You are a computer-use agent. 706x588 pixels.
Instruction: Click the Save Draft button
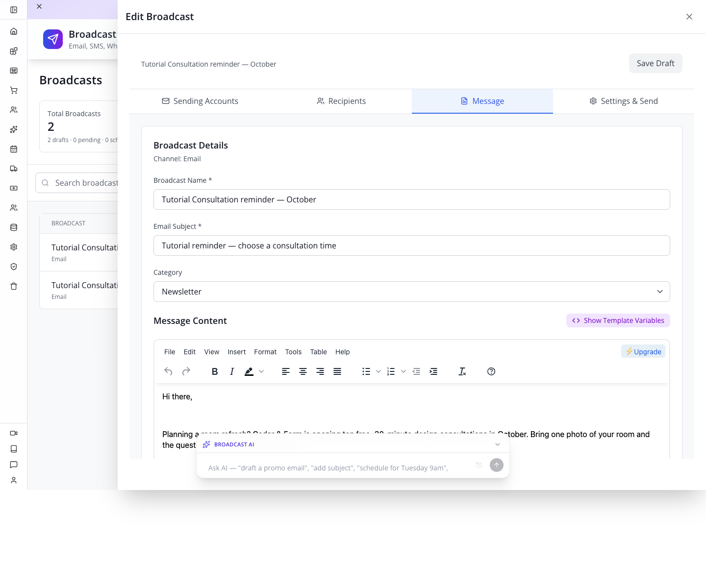pos(656,63)
